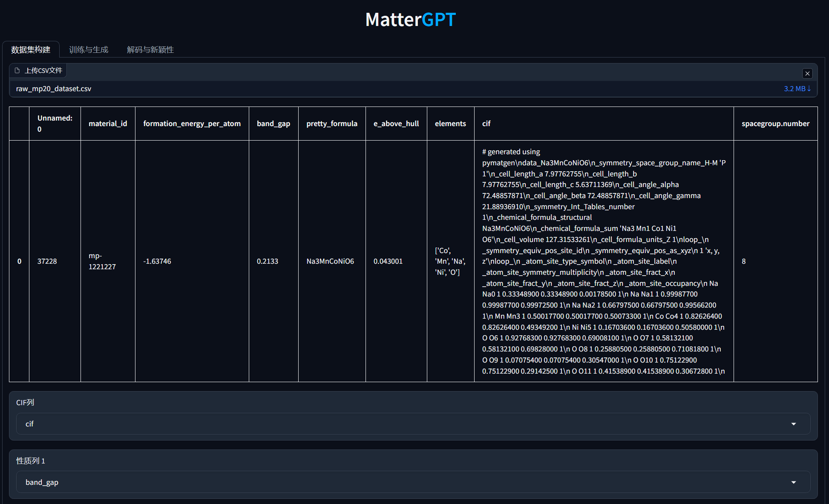Select the cell containing 37228

click(55, 261)
